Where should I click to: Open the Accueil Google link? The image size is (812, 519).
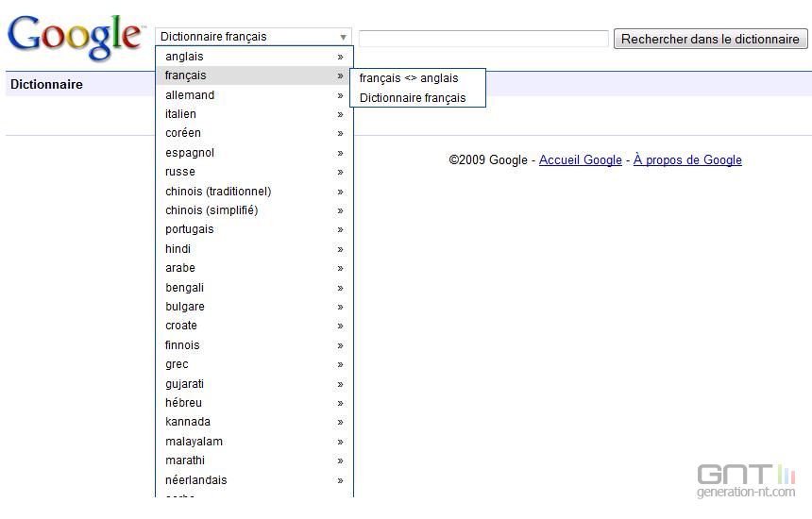point(580,160)
